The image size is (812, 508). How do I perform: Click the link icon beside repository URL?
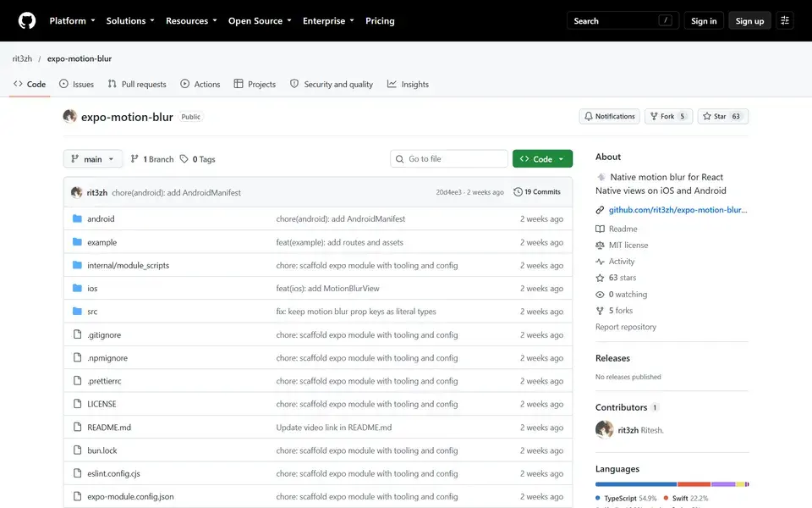[600, 210]
